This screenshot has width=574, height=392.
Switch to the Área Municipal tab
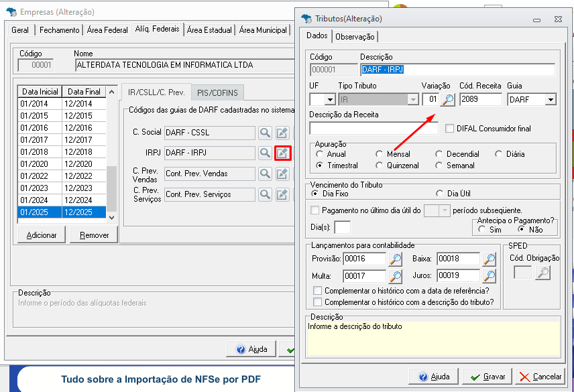click(x=263, y=30)
